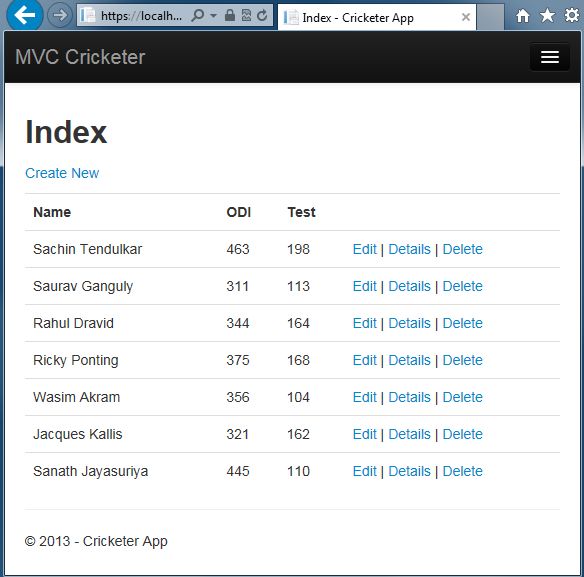This screenshot has width=584, height=577.
Task: Click Test value 168
Action: point(298,360)
